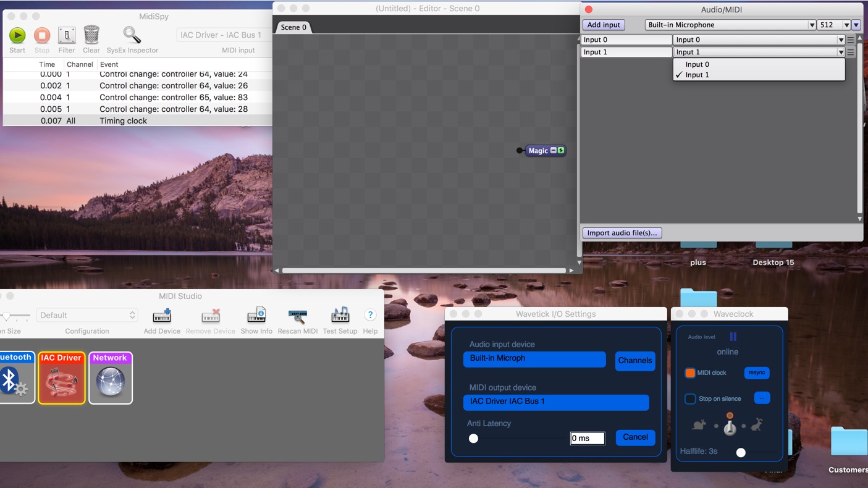This screenshot has width=868, height=488.
Task: Click the Stop icon in MidiSpy
Action: tap(42, 35)
